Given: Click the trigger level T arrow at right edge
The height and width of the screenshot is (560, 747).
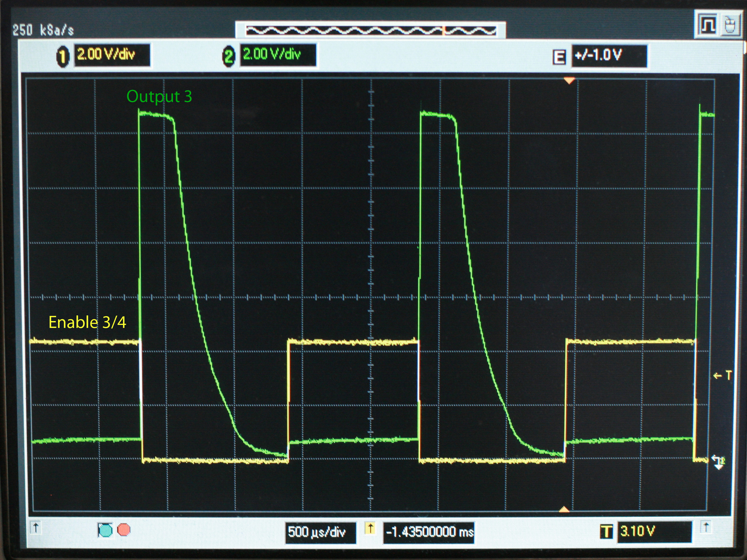Looking at the screenshot, I should (x=722, y=376).
